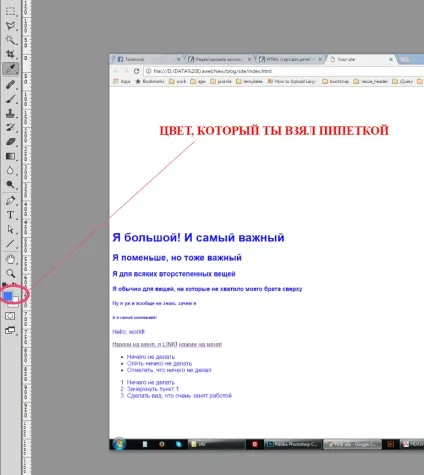Click the Зачеркнуть пункт 1 list item
Image resolution: width=424 pixels, height=475 pixels.
click(153, 389)
